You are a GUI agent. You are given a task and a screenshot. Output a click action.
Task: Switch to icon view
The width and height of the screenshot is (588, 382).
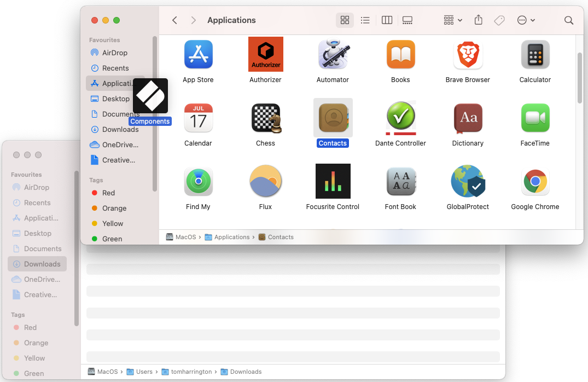(345, 20)
